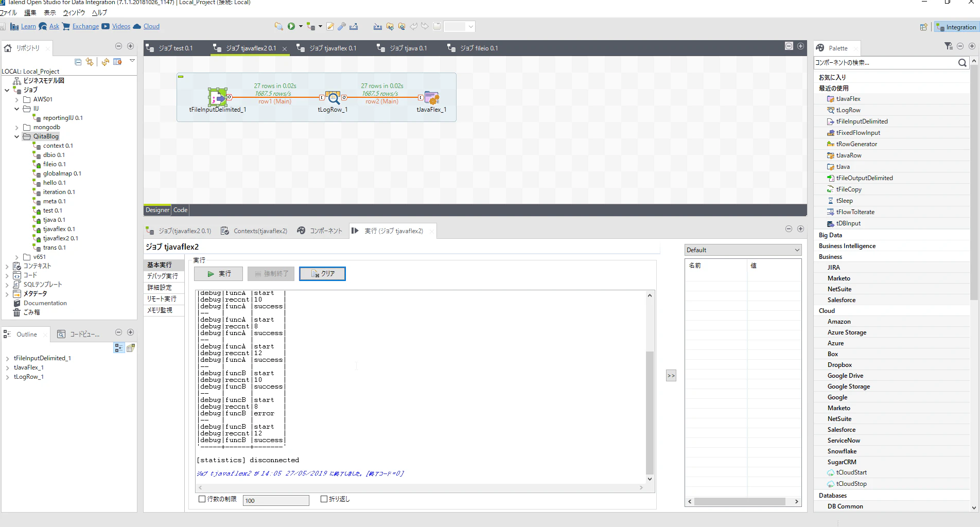
Task: Toggle the 折り返し wrap checkbox
Action: tap(324, 499)
